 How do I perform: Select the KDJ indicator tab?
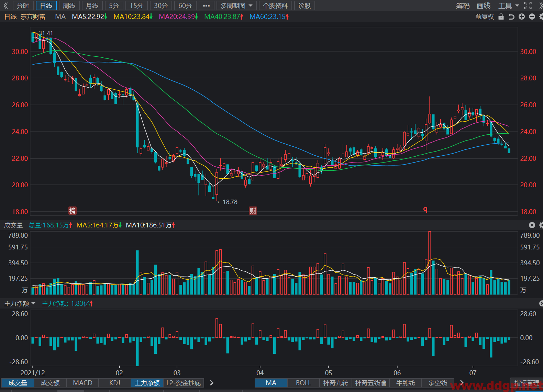point(115,383)
